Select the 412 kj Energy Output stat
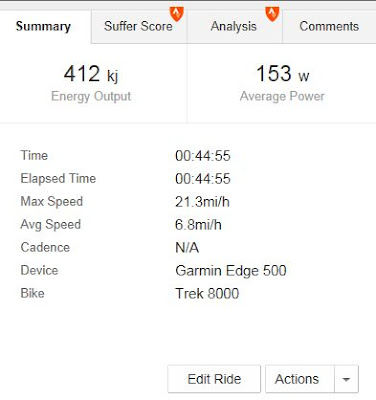 (x=91, y=83)
